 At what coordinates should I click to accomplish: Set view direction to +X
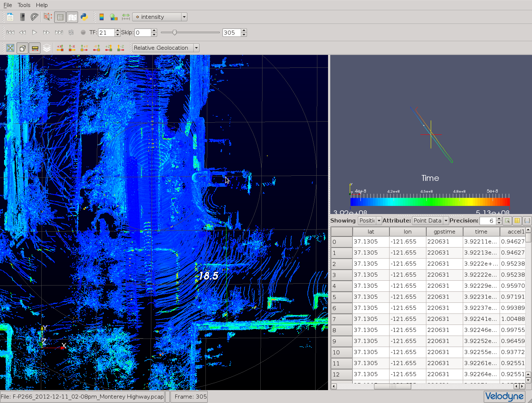[60, 48]
